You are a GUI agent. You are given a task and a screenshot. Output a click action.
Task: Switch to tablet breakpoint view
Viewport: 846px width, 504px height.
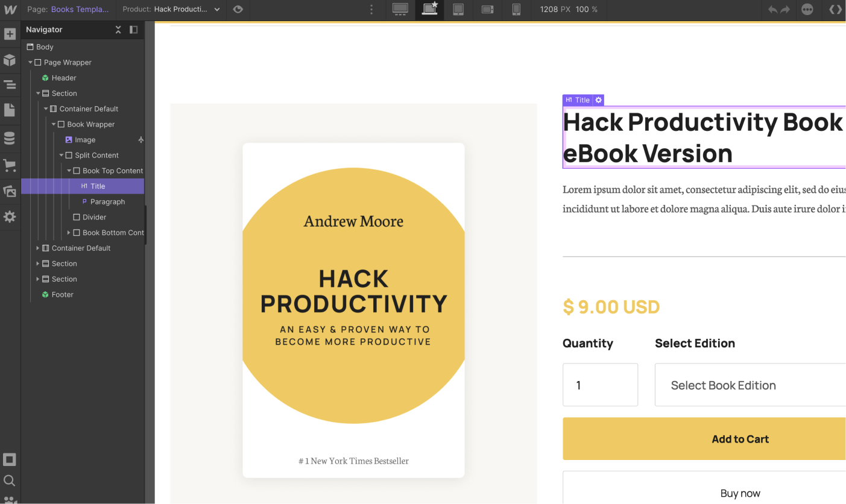[x=458, y=10]
